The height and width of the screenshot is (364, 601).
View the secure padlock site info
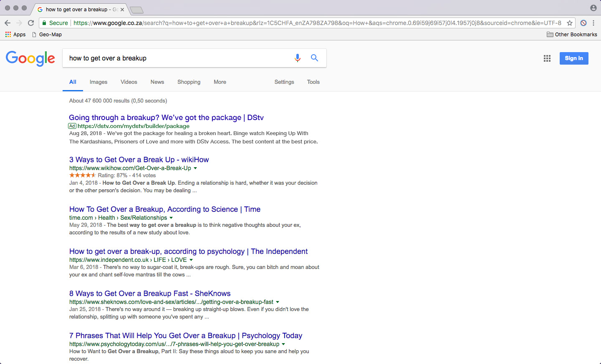pyautogui.click(x=55, y=23)
